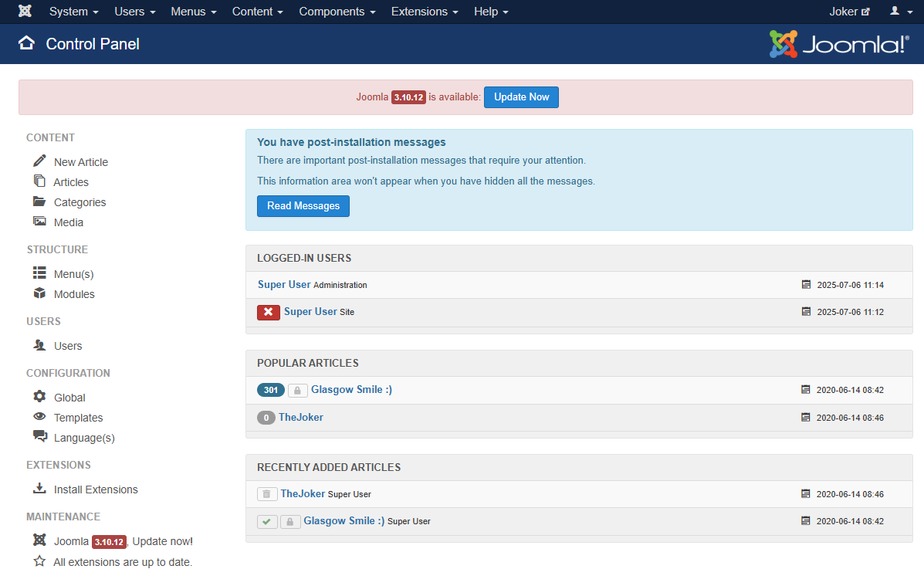
Task: Click the folder icon next to Categories
Action: (39, 202)
